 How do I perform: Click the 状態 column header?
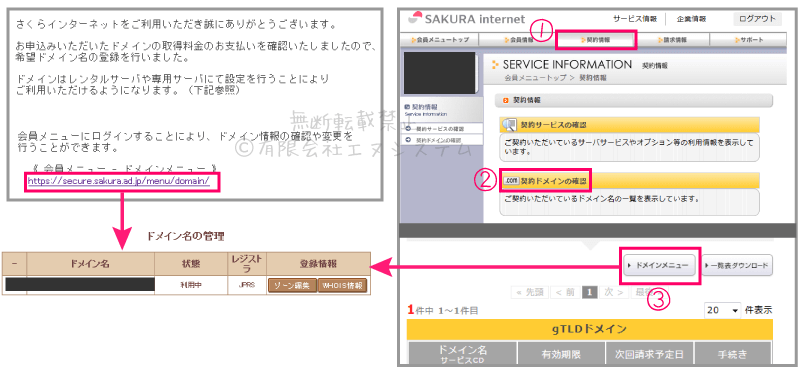pos(191,264)
